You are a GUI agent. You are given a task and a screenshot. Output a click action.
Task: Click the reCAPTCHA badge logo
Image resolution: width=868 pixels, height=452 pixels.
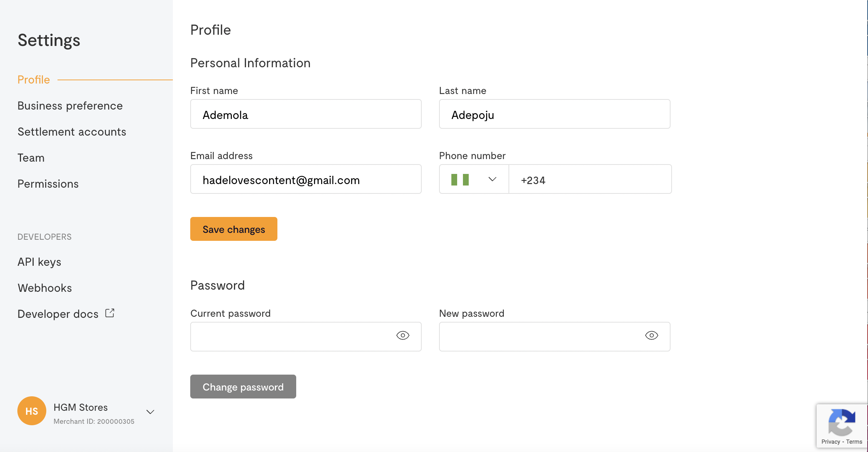[x=842, y=422]
